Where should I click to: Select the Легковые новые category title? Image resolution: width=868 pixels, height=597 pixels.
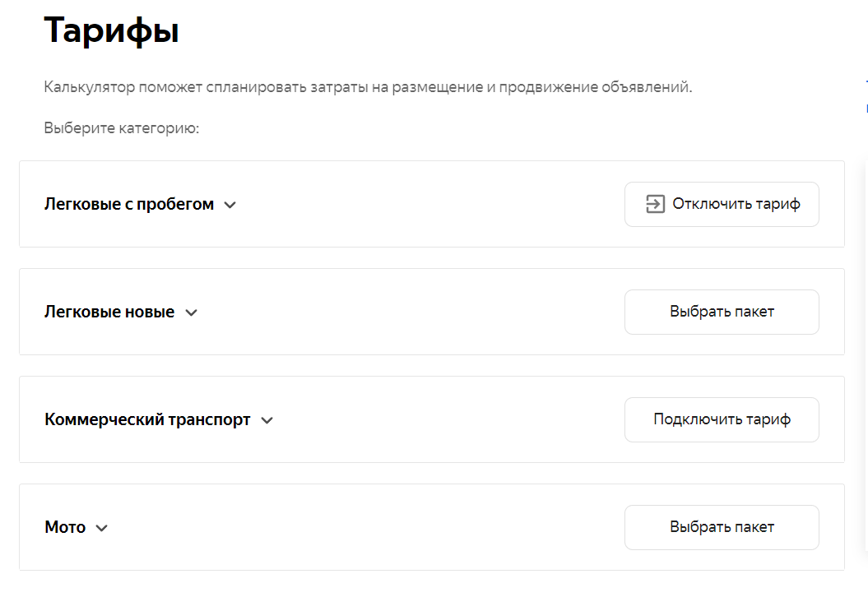pyautogui.click(x=109, y=312)
